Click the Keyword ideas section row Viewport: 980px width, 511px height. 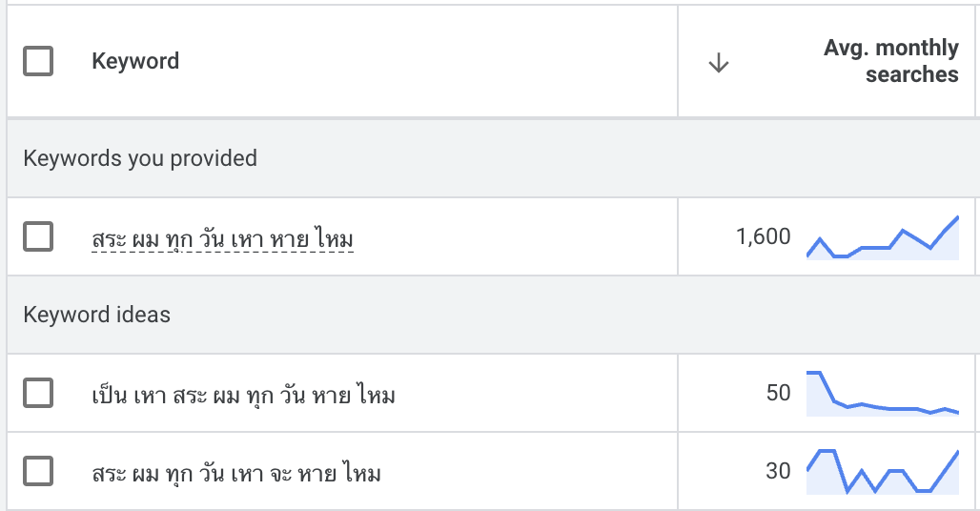tap(97, 315)
